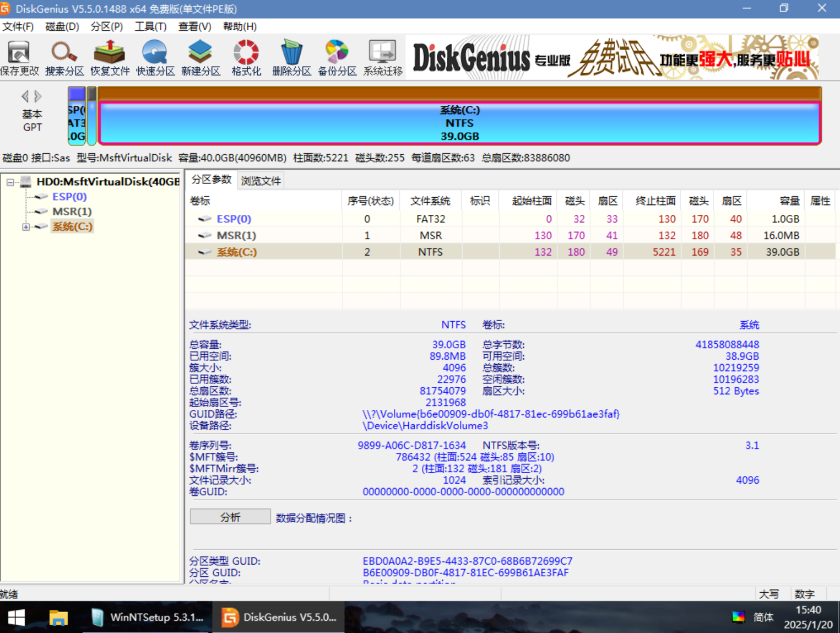Open the Backup Partition (备份分区) tool
This screenshot has height=633, width=840.
coord(337,58)
